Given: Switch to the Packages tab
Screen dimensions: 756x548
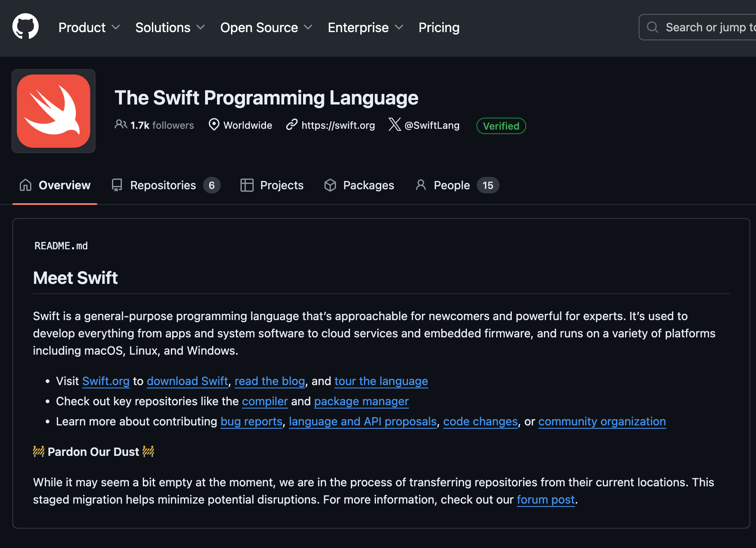Looking at the screenshot, I should [x=359, y=185].
